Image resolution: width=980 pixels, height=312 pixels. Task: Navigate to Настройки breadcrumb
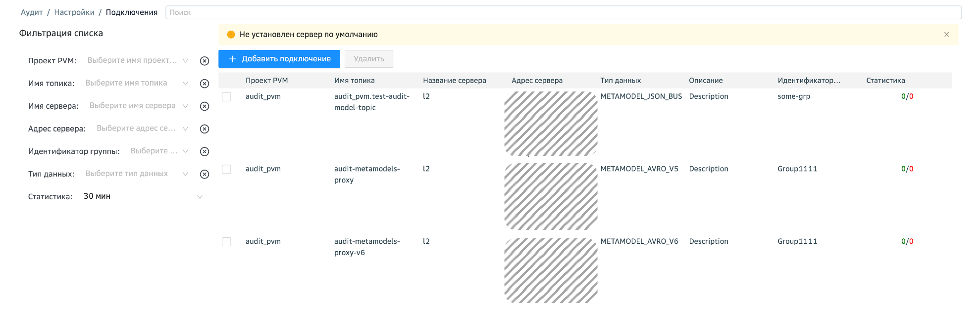coord(74,12)
